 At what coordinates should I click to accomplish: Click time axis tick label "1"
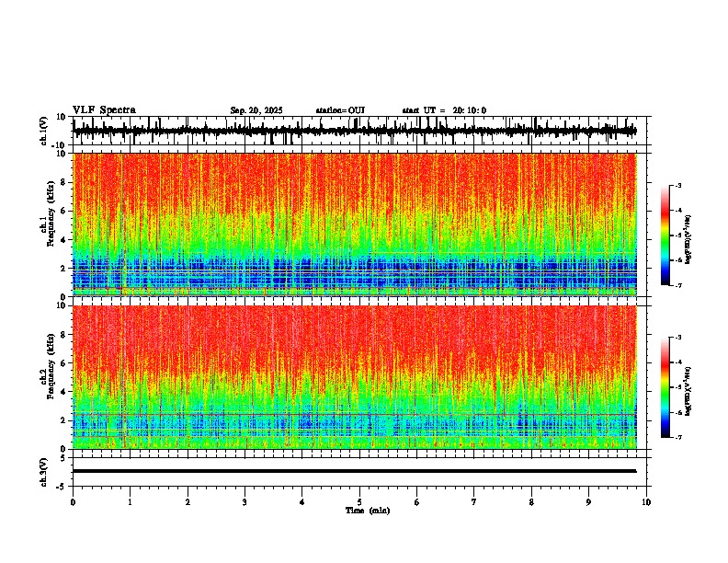coord(130,502)
